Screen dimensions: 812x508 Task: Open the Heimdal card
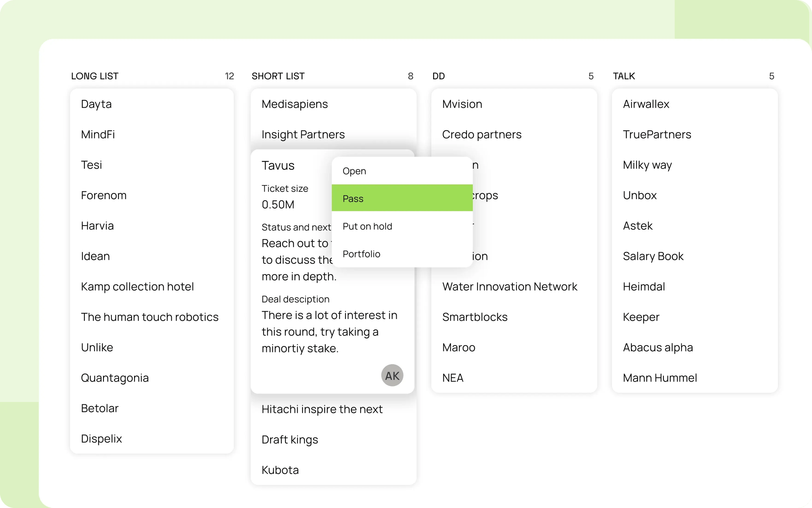pos(644,287)
